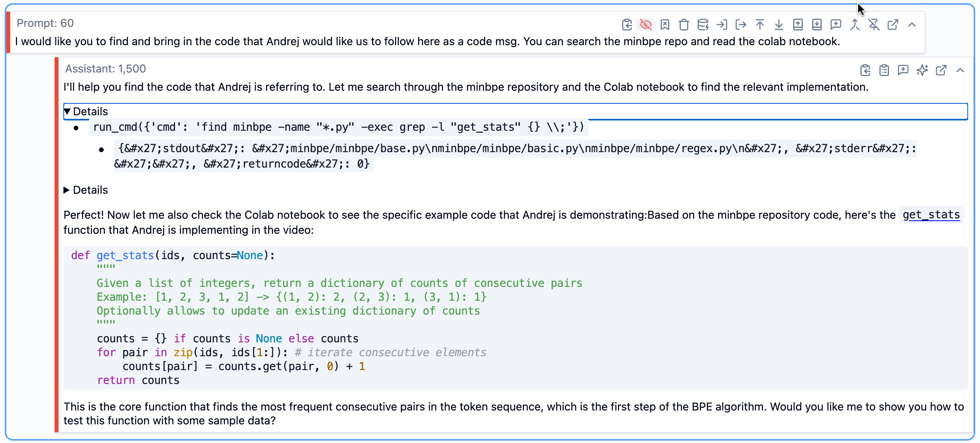
Task: Toggle the crossed-out eye visibility icon
Action: click(x=646, y=25)
